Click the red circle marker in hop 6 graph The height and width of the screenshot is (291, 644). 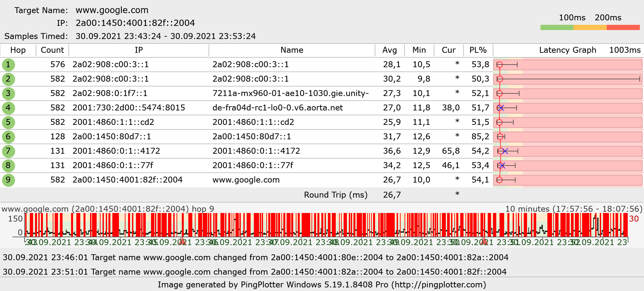[x=500, y=137]
